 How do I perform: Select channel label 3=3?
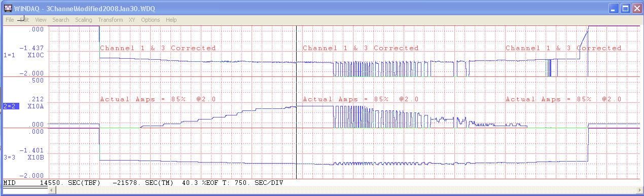coord(9,158)
